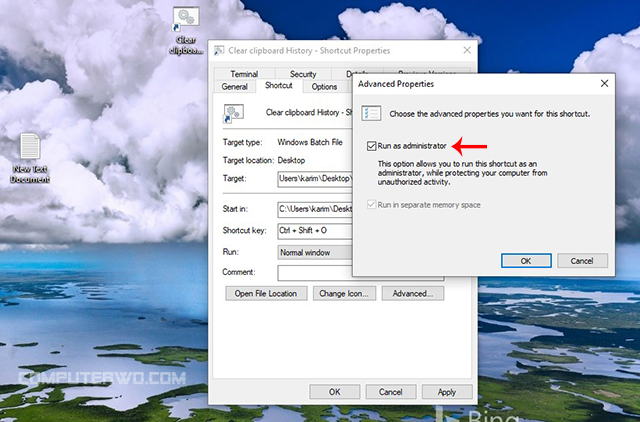Click Cancel in Shortcut Properties window
Viewport: 640px width, 422px height.
391,392
